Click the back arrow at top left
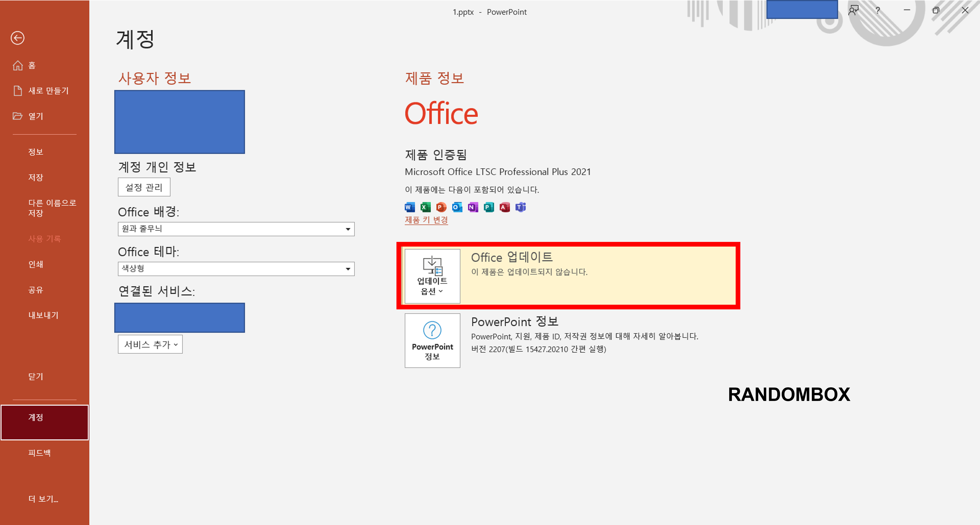 (x=17, y=38)
